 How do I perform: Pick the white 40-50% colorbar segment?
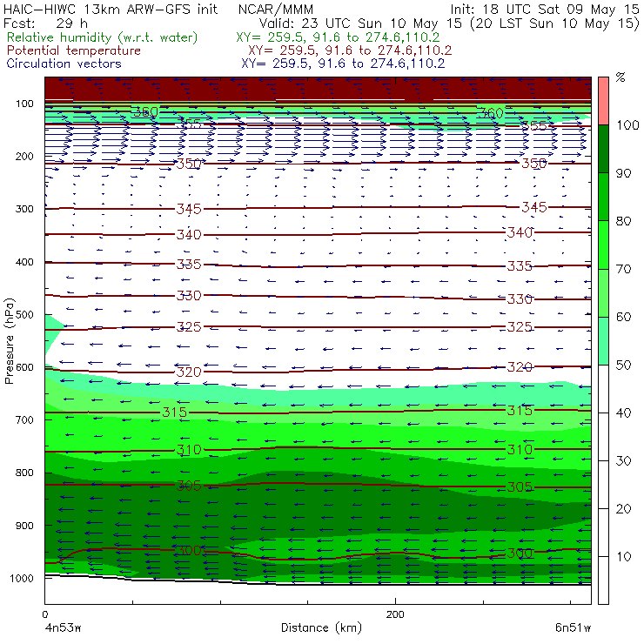tap(603, 388)
